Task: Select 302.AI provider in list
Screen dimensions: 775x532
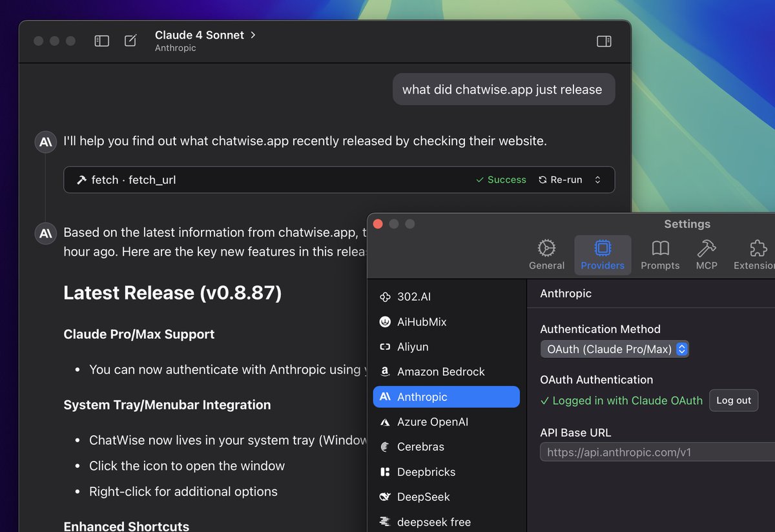Action: point(446,297)
